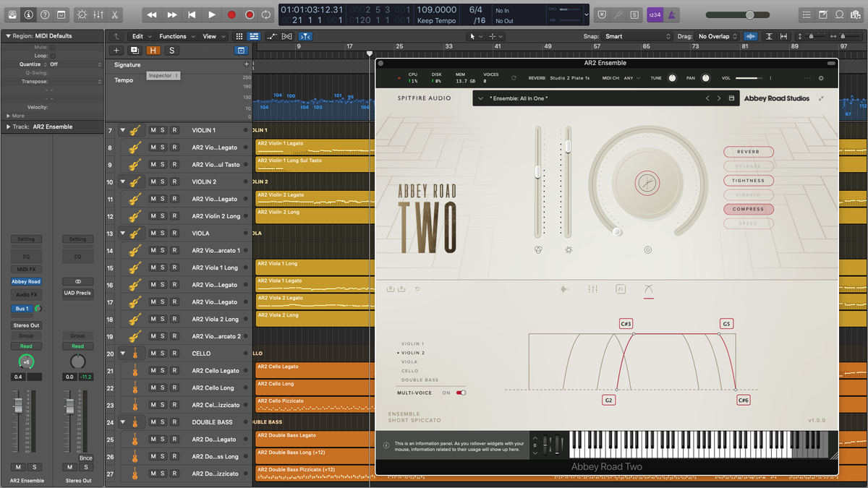Open Smart Controls from the control bar
868x488 pixels.
82,14
